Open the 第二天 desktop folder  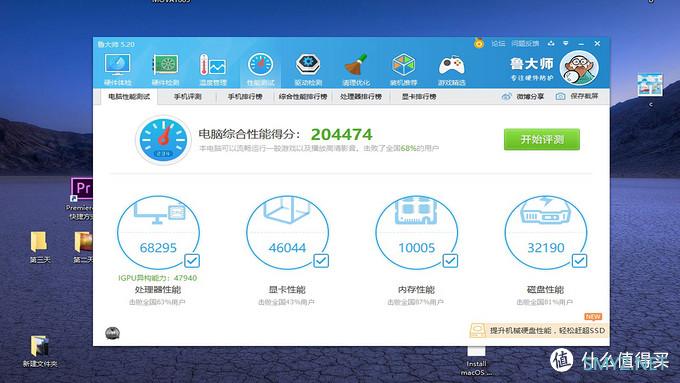(x=83, y=246)
